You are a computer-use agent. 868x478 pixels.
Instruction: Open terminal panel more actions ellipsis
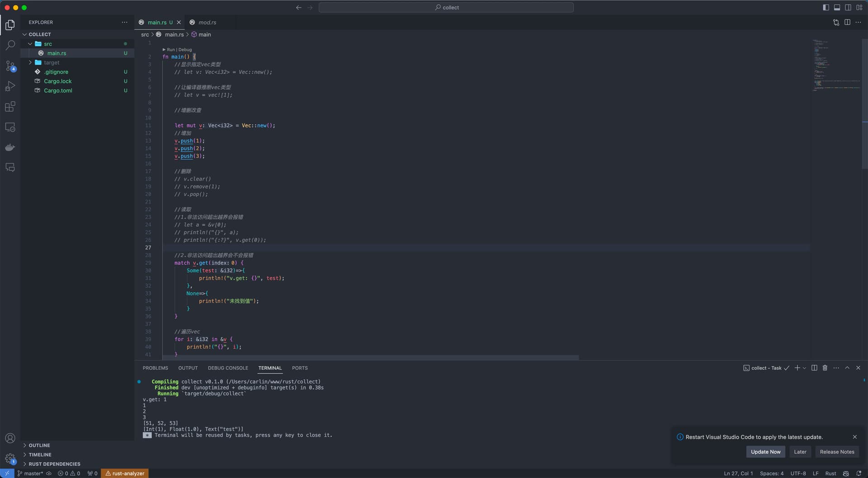coord(836,368)
